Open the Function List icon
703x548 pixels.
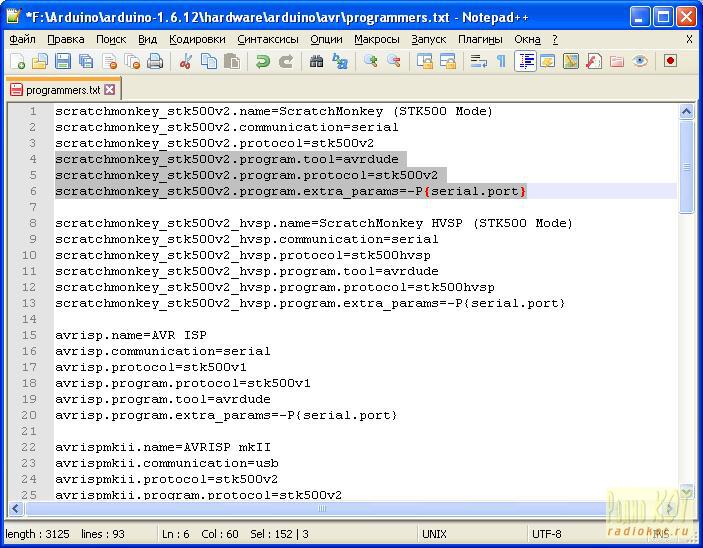[594, 61]
